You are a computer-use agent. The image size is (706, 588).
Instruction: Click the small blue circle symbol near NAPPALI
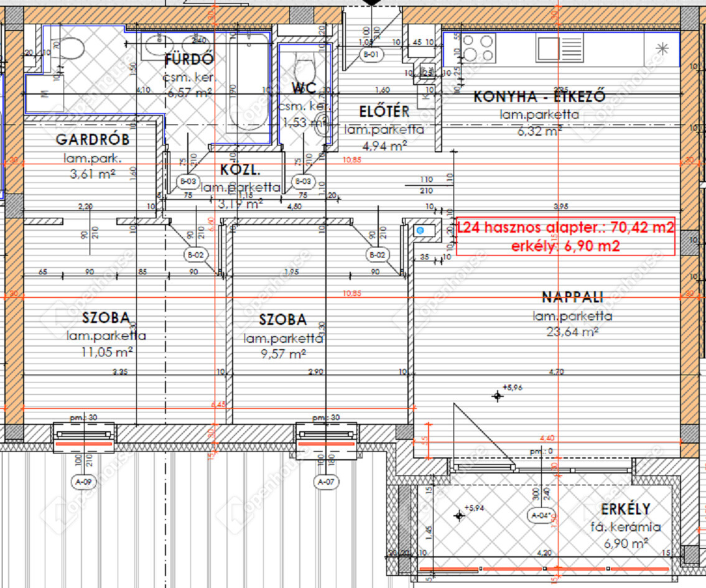tap(420, 231)
